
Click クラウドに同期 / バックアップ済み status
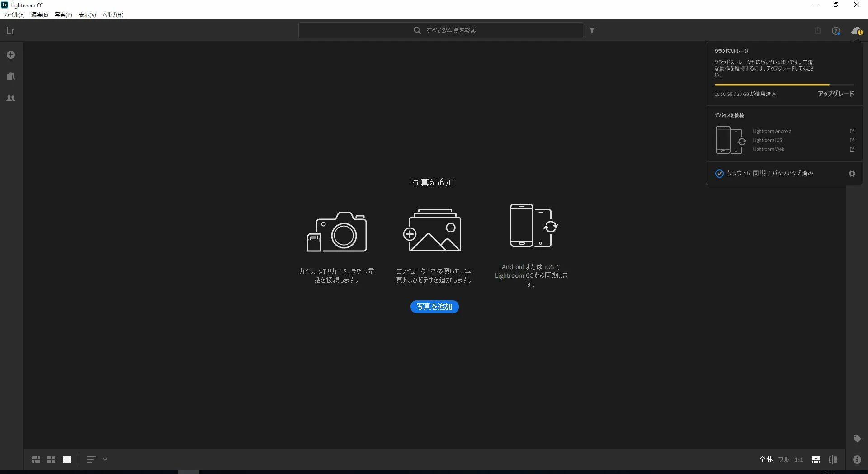pyautogui.click(x=770, y=173)
